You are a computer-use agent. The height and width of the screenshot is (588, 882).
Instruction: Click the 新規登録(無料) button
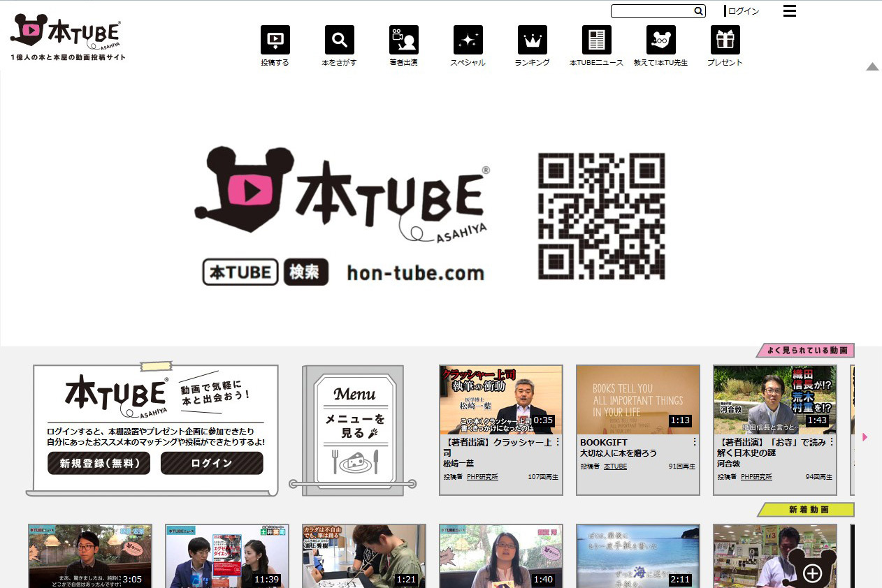[x=99, y=463]
